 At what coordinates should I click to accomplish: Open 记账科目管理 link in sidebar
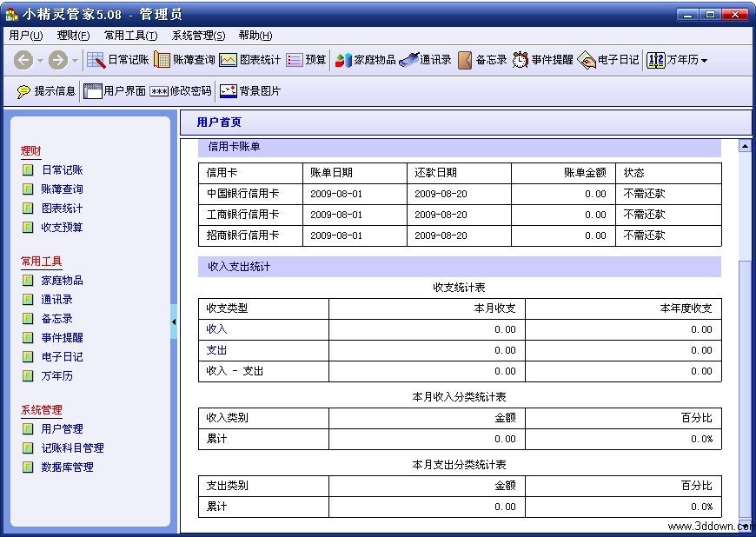tap(72, 447)
